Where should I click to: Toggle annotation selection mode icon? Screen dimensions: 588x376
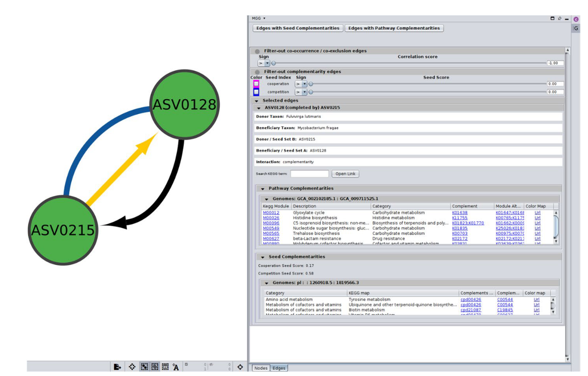click(165, 367)
